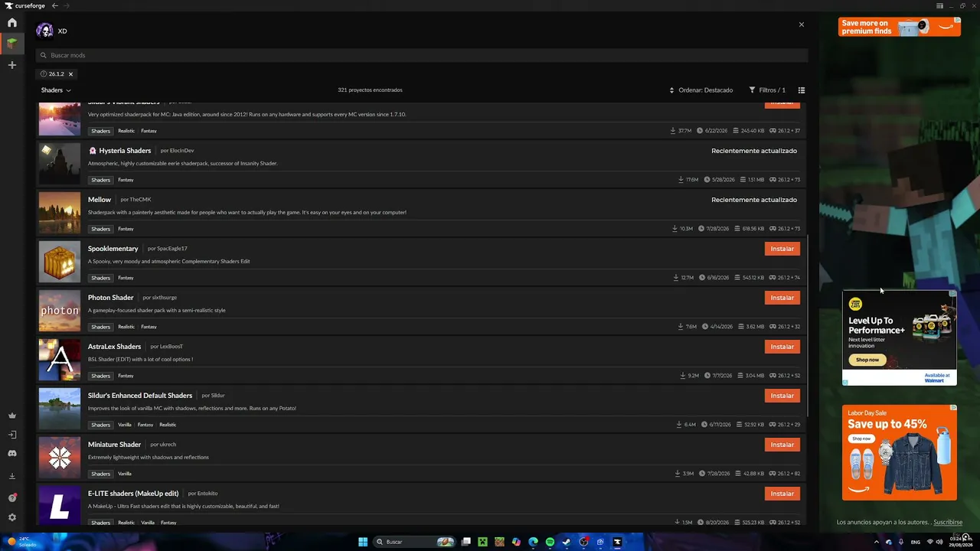Open the Spooklementary project title
This screenshot has width=980, height=551.
coord(113,249)
